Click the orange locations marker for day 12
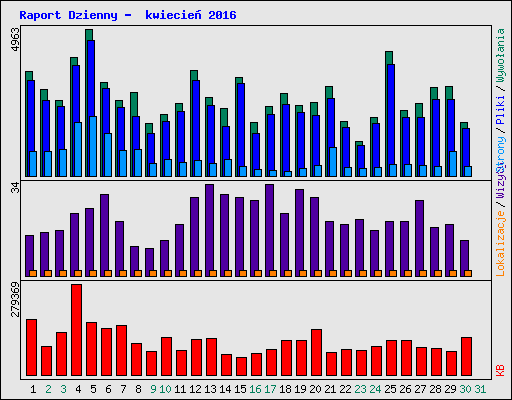512x400 pixels. 198,273
